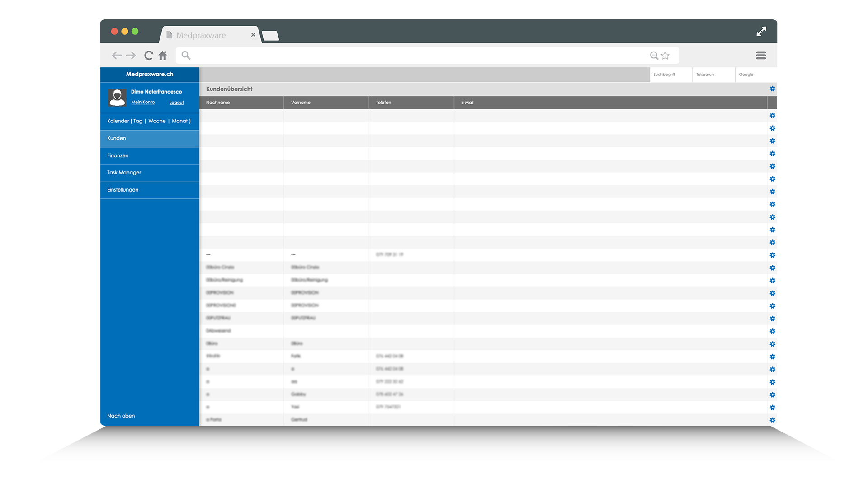The height and width of the screenshot is (488, 868).
Task: Click the fullscreen expand icon
Action: [x=761, y=32]
